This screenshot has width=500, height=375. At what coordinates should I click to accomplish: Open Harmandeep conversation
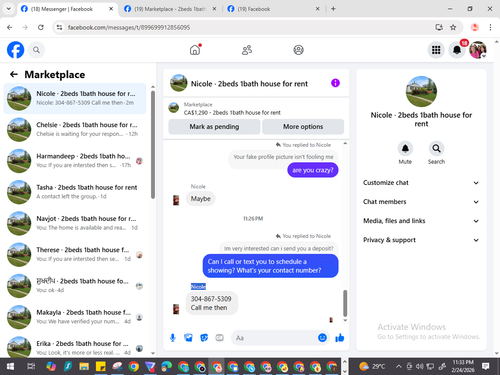(x=75, y=161)
